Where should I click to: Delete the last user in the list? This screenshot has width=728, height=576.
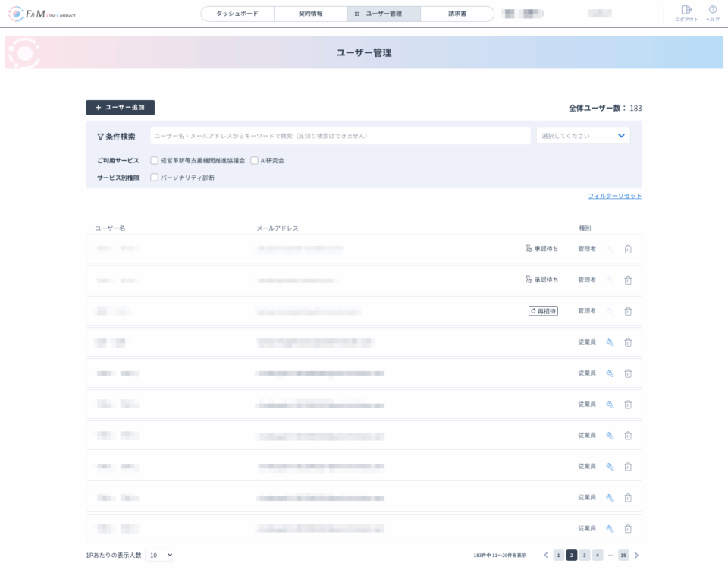[628, 529]
